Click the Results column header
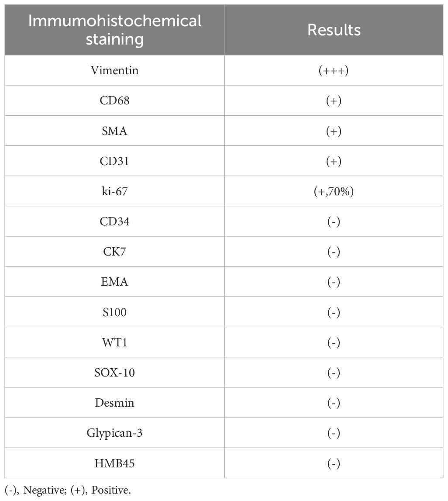The height and width of the screenshot is (501, 448). pyautogui.click(x=334, y=30)
